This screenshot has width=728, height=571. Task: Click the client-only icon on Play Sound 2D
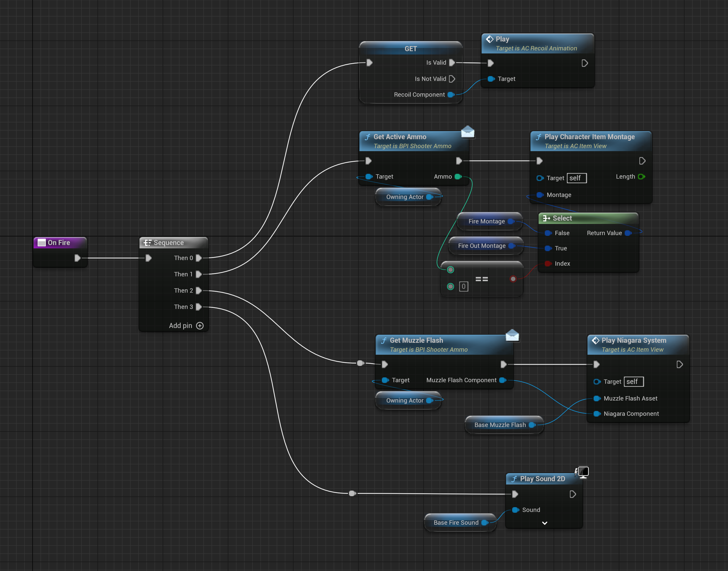pos(582,472)
